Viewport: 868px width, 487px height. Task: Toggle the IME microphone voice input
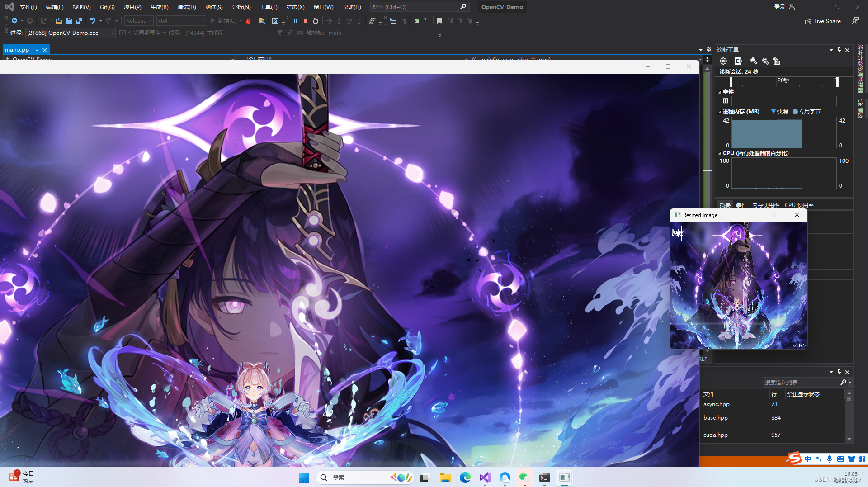click(830, 459)
